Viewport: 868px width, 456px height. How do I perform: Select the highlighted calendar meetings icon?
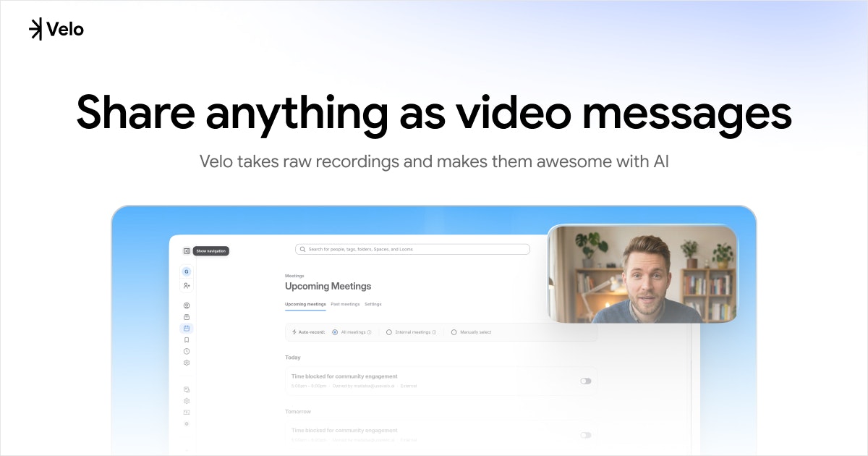point(187,328)
